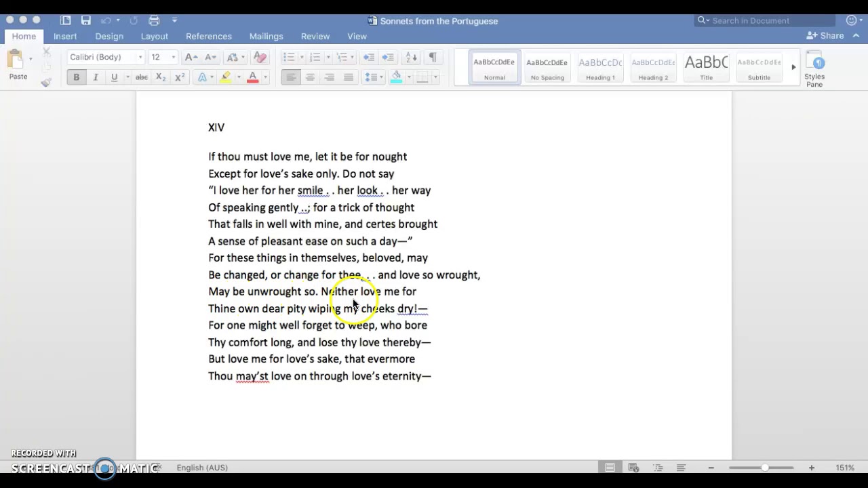
Task: Toggle Italic formatting
Action: pyautogui.click(x=95, y=77)
